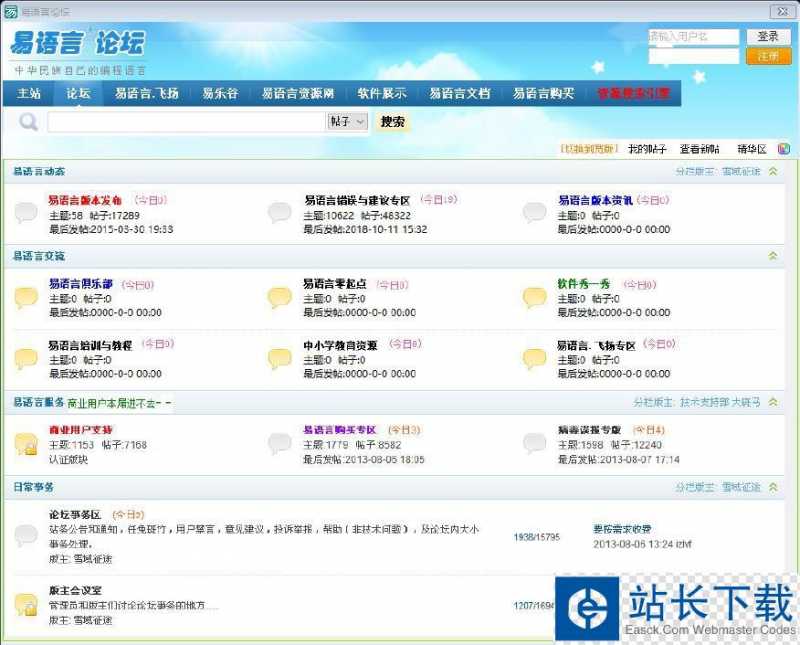Click the app icon in the title bar
This screenshot has height=645, width=800.
(11, 11)
